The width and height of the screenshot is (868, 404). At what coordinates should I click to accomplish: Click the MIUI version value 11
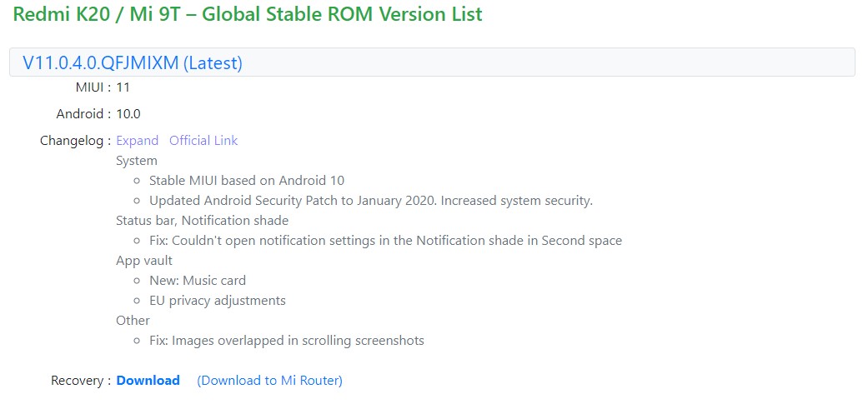(123, 87)
